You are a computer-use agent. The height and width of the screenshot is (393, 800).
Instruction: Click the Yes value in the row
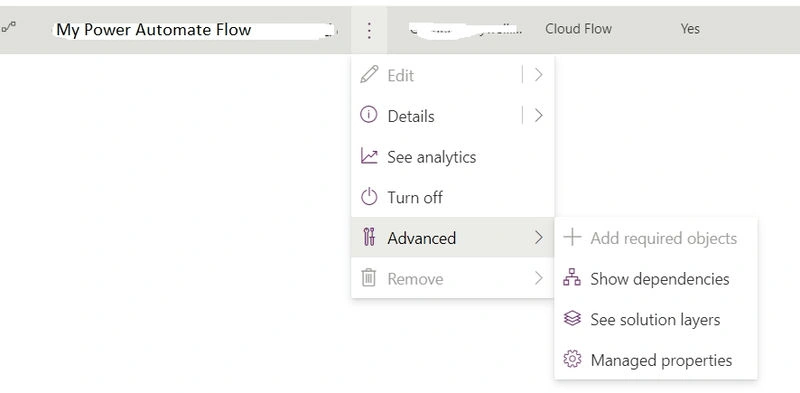(x=690, y=29)
